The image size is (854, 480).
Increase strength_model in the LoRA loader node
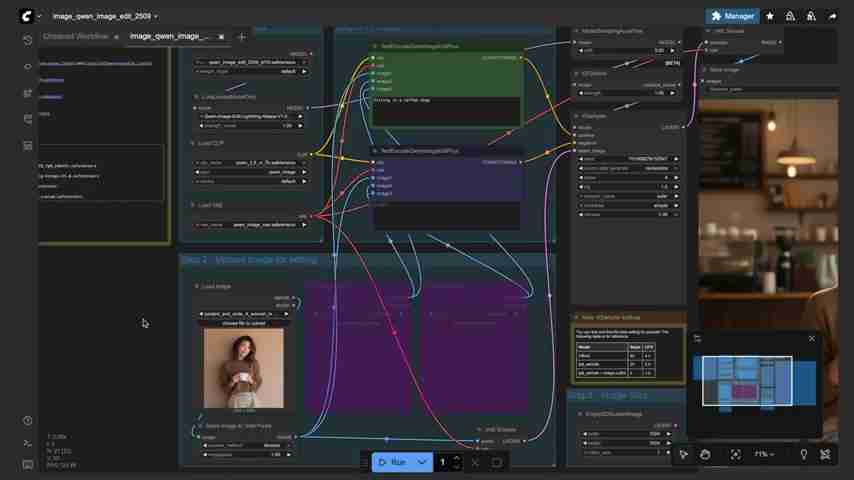coord(300,126)
